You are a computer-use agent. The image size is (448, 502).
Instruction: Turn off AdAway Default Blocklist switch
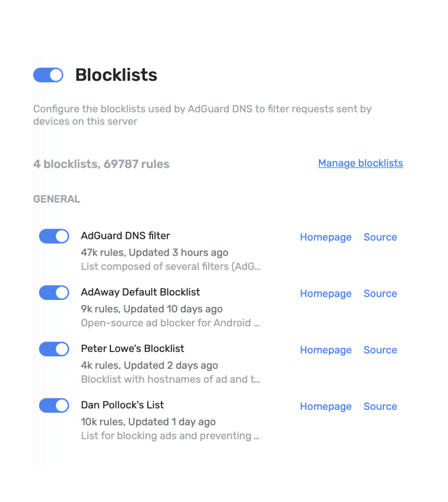tap(54, 293)
